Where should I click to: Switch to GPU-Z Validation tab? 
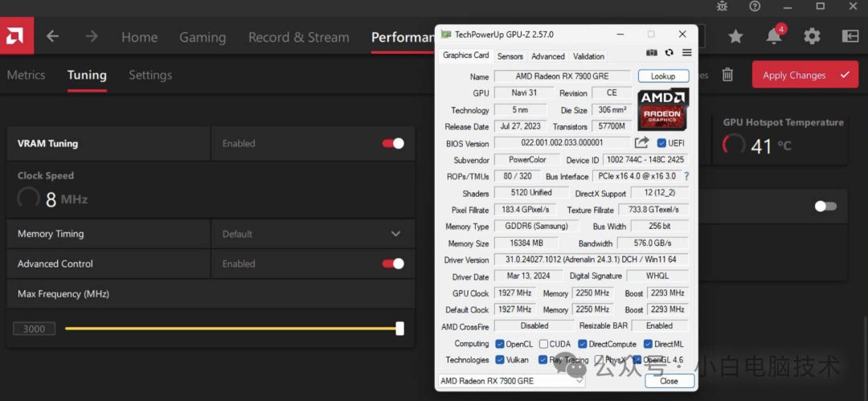pyautogui.click(x=588, y=56)
